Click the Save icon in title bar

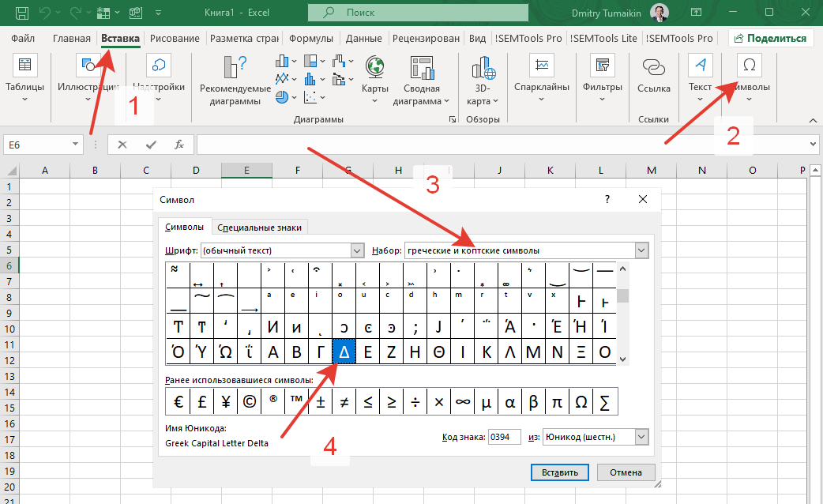(22, 13)
